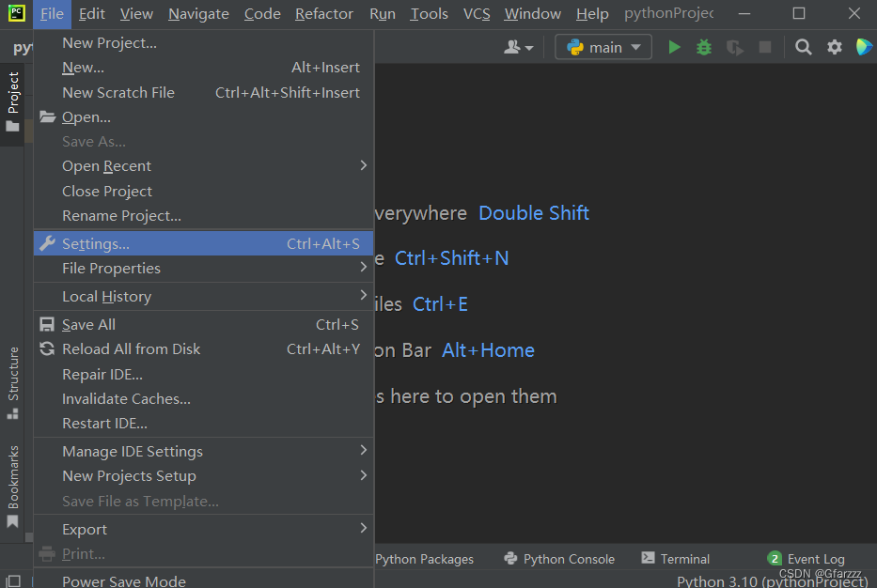Open the Refactor menu
The height and width of the screenshot is (588, 877).
pos(324,14)
